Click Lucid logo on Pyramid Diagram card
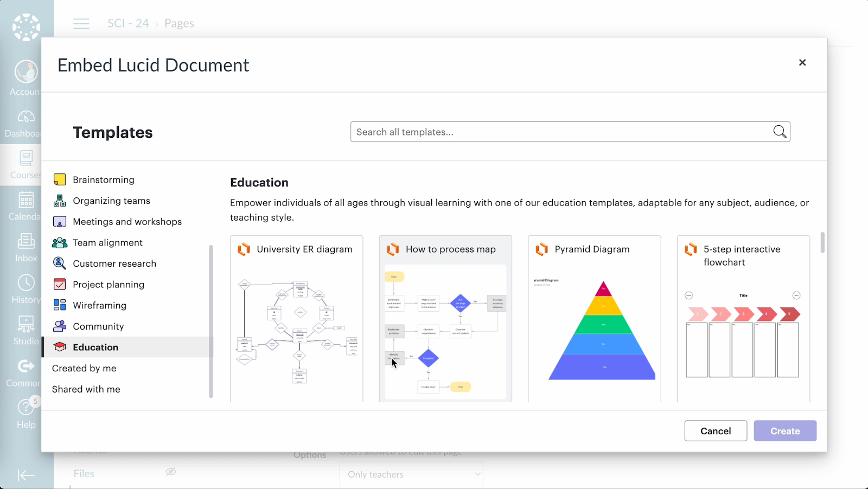The height and width of the screenshot is (489, 868). [541, 249]
